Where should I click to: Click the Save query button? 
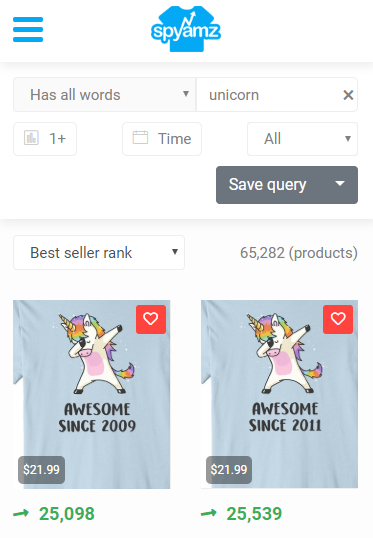coord(268,185)
